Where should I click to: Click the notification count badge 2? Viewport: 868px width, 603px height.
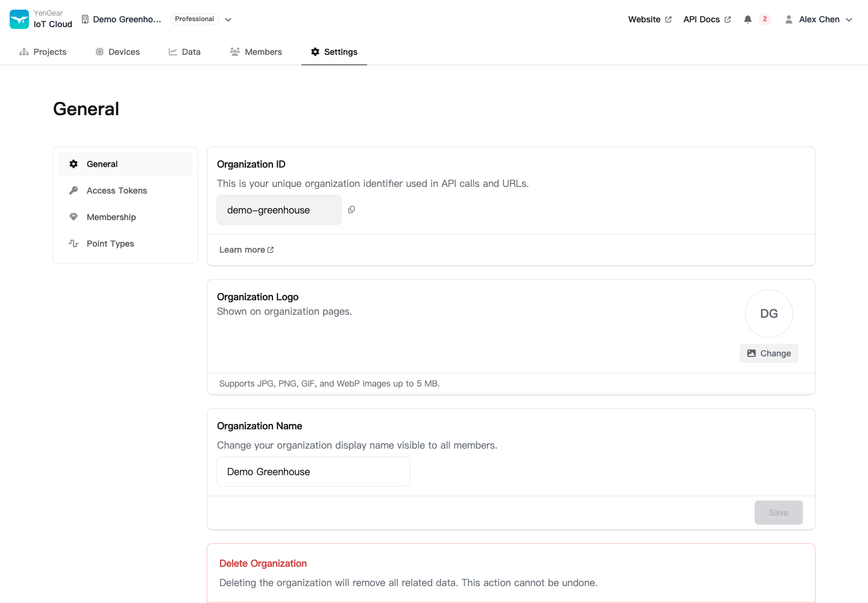click(x=765, y=19)
